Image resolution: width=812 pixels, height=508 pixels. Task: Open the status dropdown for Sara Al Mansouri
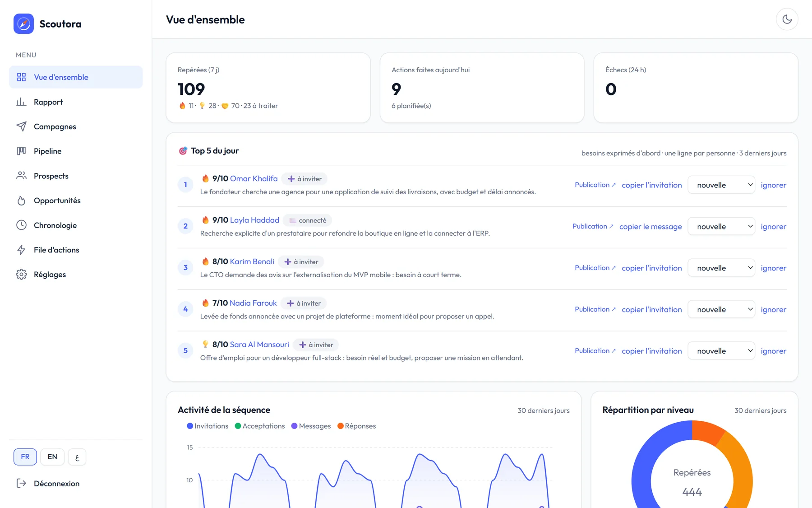(721, 351)
